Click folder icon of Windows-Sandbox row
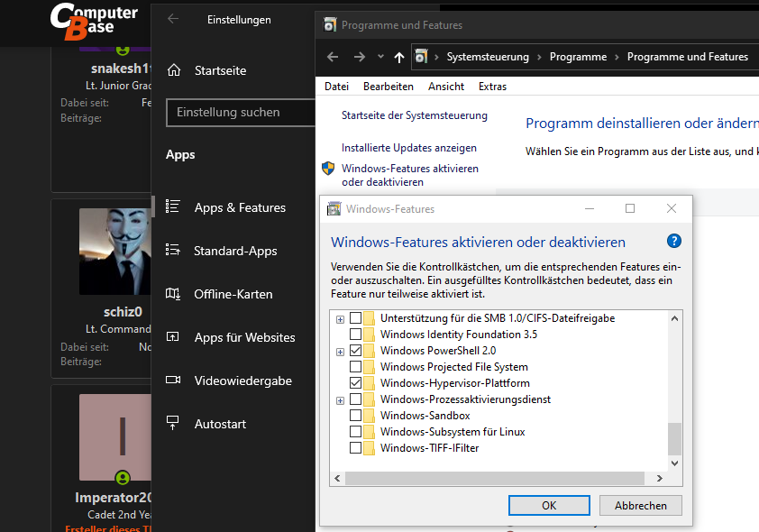The image size is (759, 532). (369, 416)
